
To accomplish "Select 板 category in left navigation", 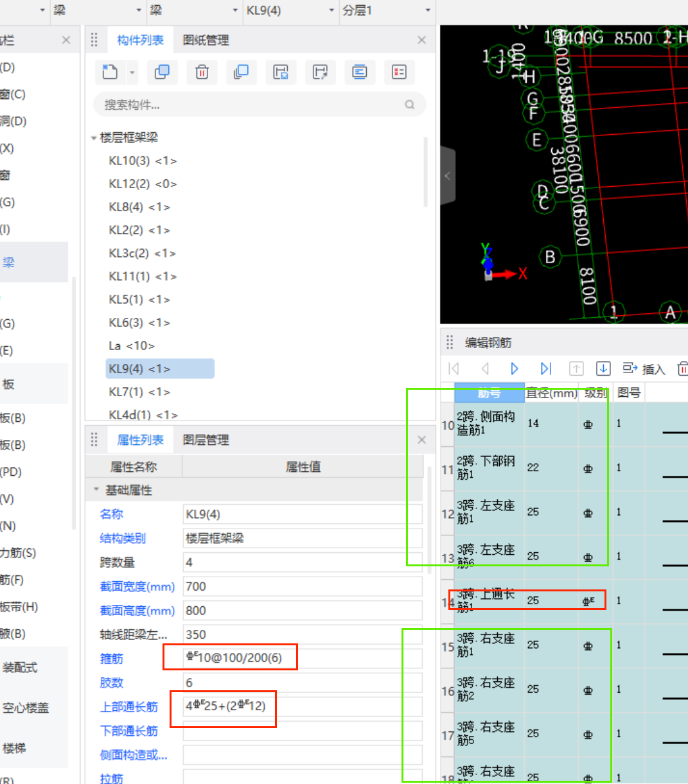I will click(x=34, y=384).
